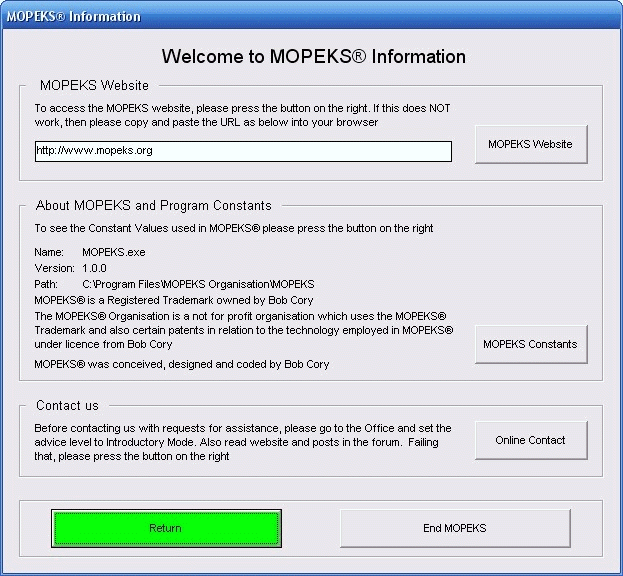Click 'To access the MOPEKS website' instruction text
623x576 pixels.
[x=242, y=115]
